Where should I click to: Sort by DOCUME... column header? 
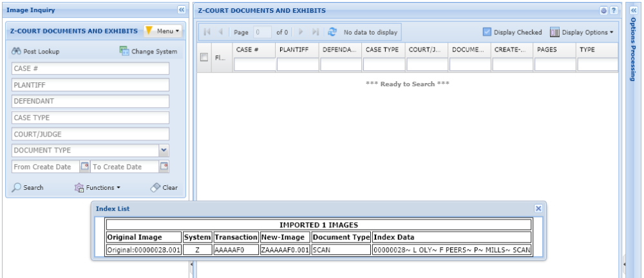[x=469, y=50]
